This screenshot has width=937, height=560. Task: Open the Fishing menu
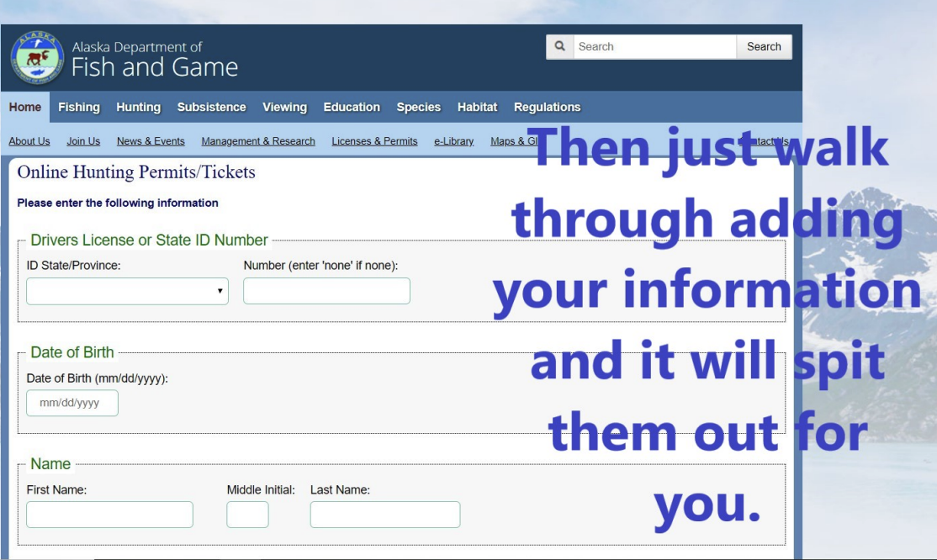coord(79,108)
